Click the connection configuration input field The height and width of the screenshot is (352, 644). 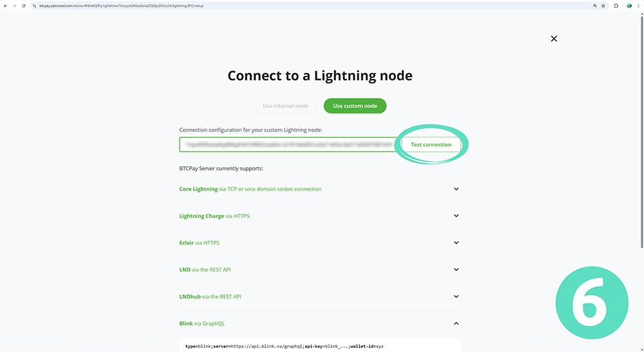tap(288, 145)
